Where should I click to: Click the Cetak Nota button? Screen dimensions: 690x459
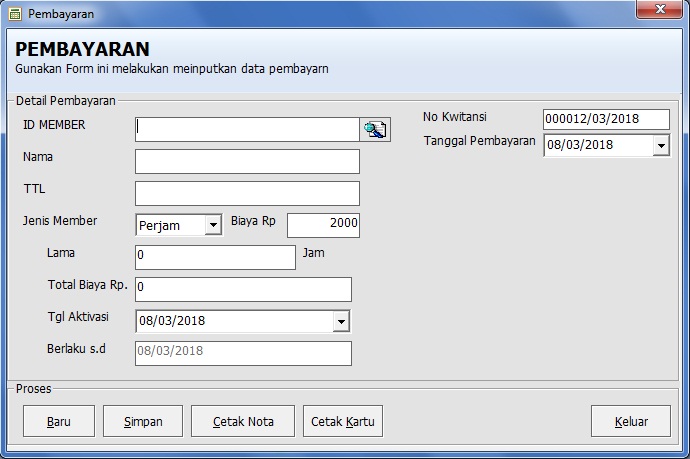243,421
